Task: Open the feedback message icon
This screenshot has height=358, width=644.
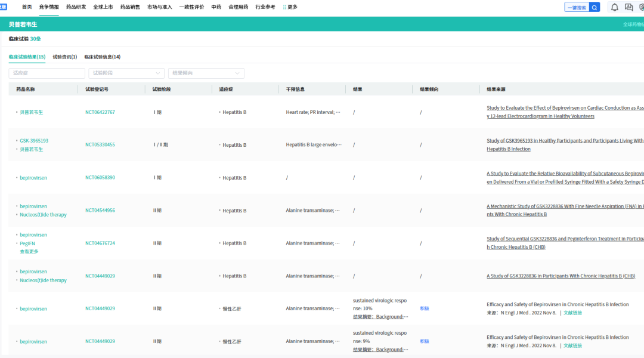Action: coord(629,7)
